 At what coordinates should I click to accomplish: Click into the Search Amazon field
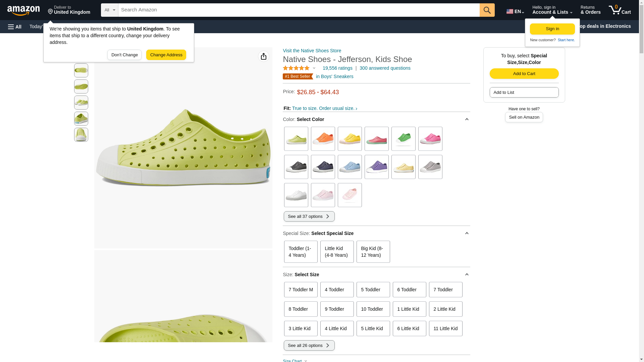click(299, 10)
